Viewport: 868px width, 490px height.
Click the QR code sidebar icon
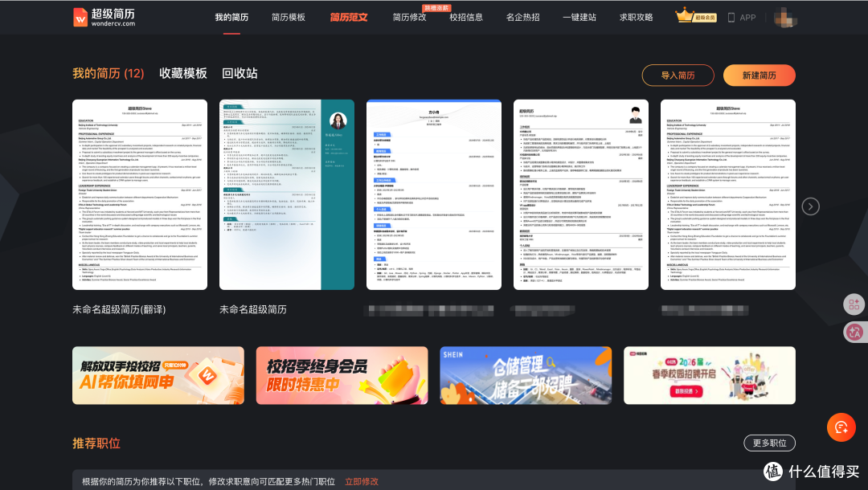[x=854, y=304]
